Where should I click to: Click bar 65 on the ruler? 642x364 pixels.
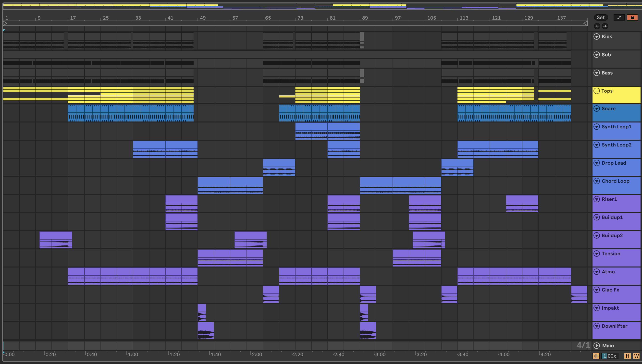[x=268, y=18]
